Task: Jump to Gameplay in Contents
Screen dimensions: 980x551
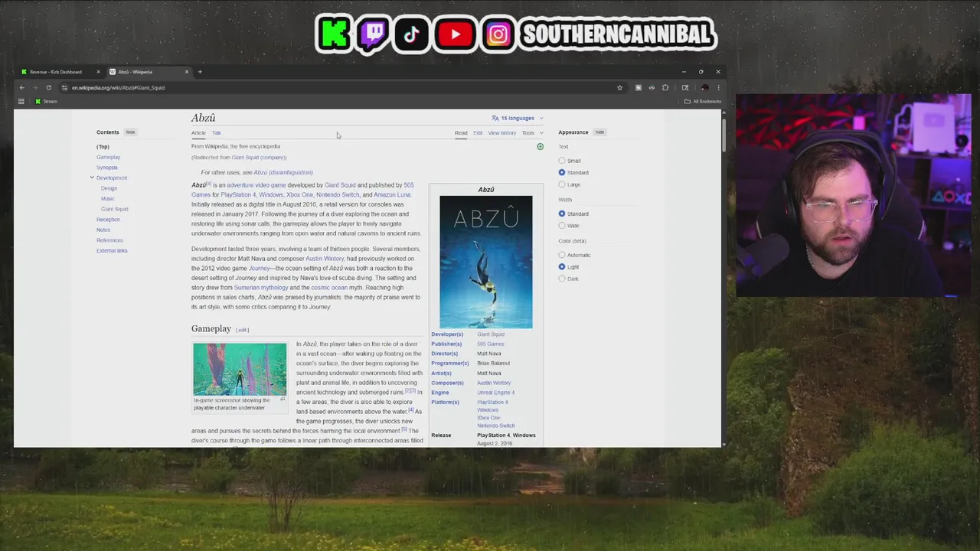Action: coord(108,157)
